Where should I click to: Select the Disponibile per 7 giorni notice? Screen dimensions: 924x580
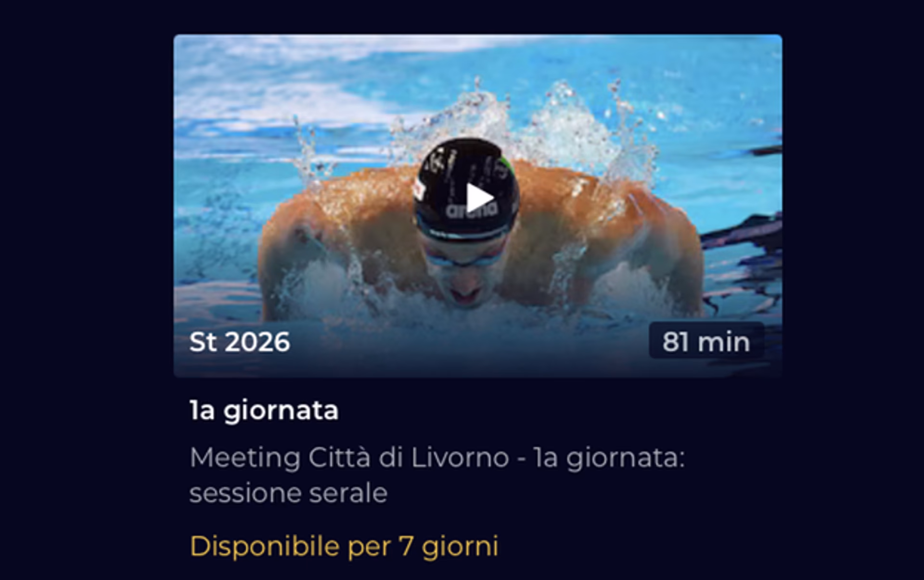click(x=344, y=546)
